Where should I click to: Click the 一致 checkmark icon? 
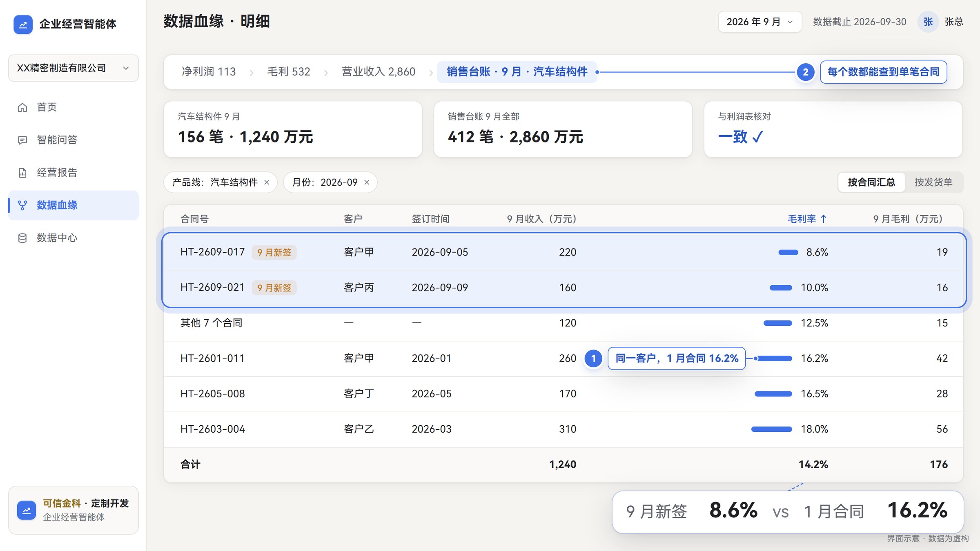pos(757,137)
